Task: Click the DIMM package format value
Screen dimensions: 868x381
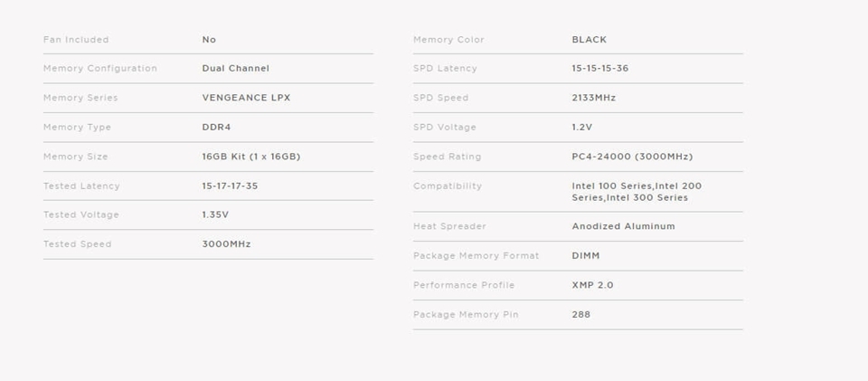Action: [586, 256]
